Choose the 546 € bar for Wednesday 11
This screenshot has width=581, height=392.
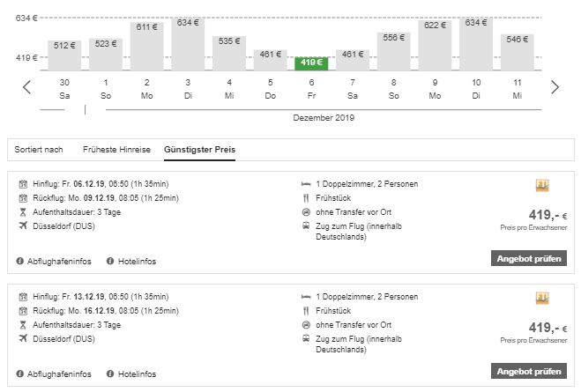pyautogui.click(x=518, y=52)
